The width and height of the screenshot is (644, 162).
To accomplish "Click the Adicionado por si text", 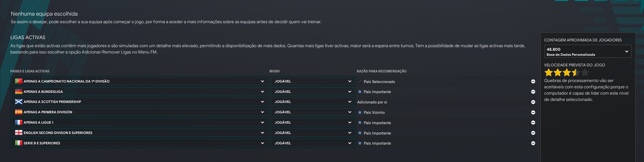I will (x=372, y=102).
